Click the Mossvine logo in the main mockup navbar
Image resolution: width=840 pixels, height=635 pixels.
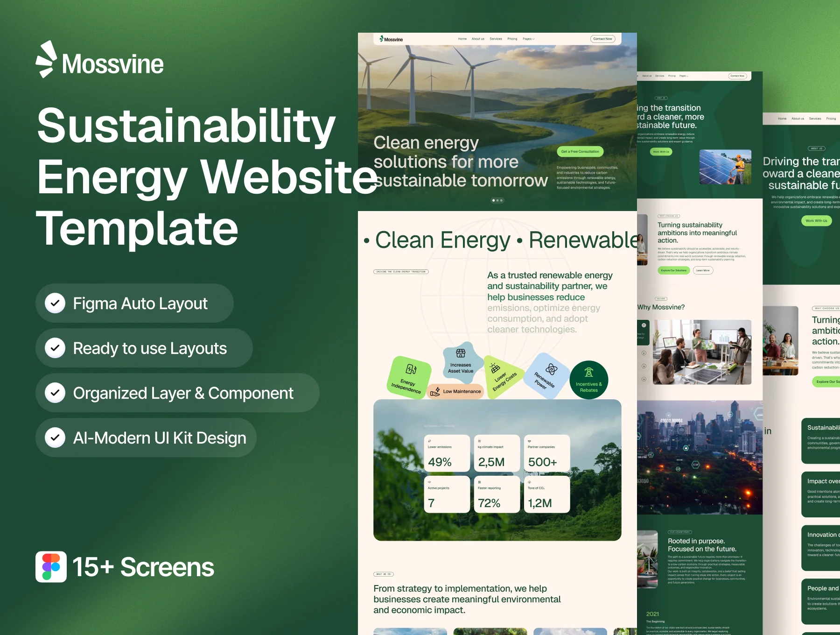pos(391,39)
